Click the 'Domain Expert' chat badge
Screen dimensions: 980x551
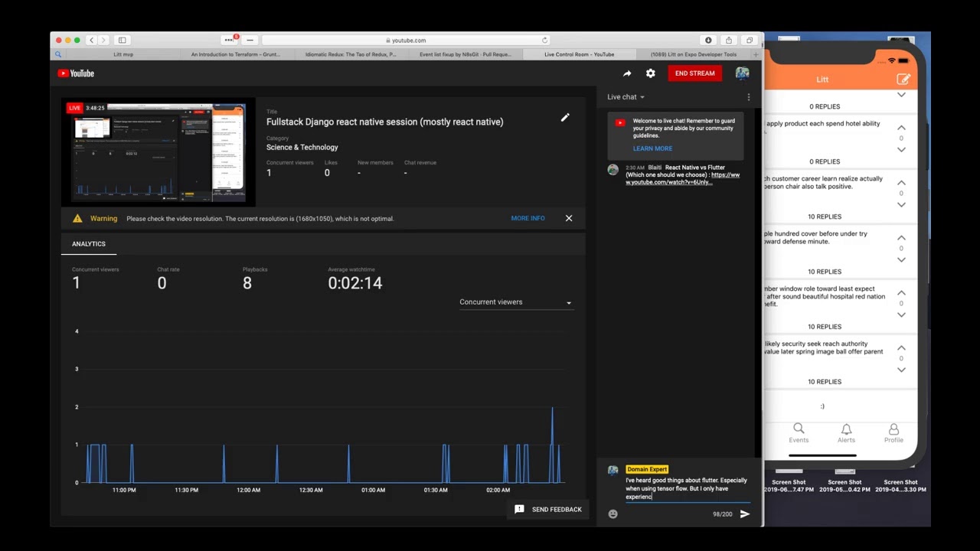tap(647, 469)
